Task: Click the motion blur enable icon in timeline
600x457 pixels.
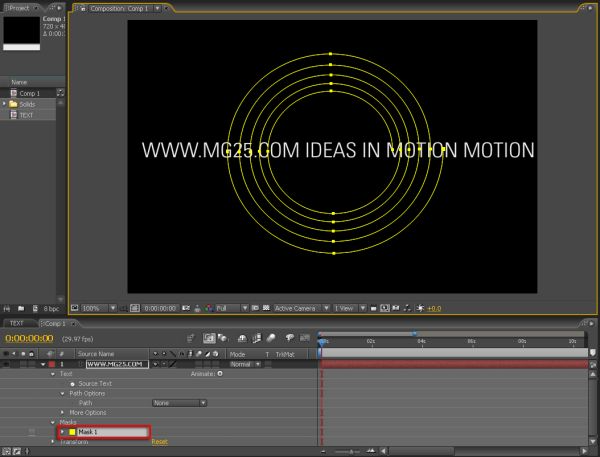Action: (271, 338)
